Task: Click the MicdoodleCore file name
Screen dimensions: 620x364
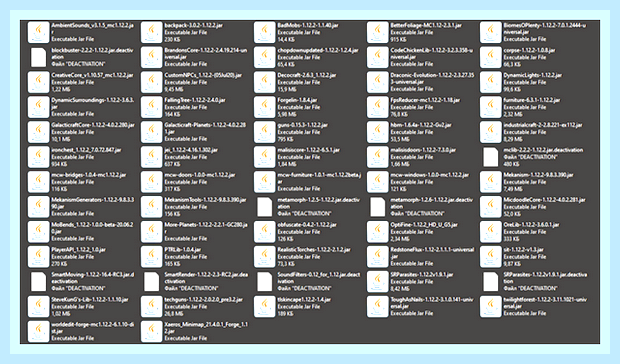Action: click(x=544, y=200)
